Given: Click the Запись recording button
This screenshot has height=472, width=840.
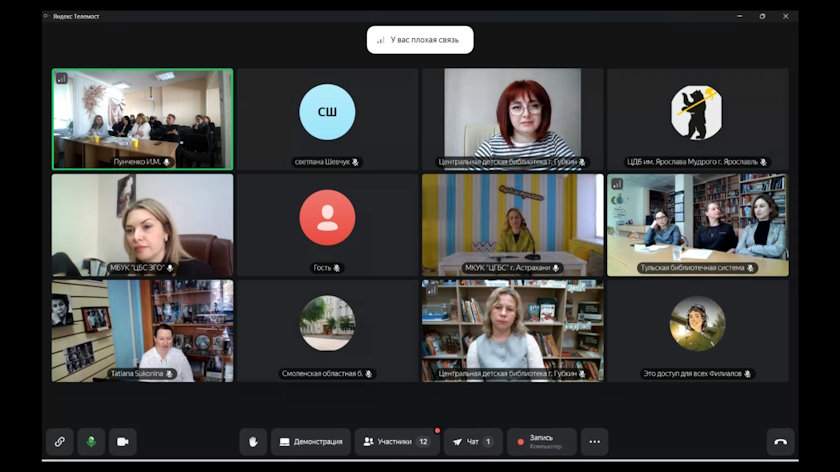Looking at the screenshot, I should 540,441.
